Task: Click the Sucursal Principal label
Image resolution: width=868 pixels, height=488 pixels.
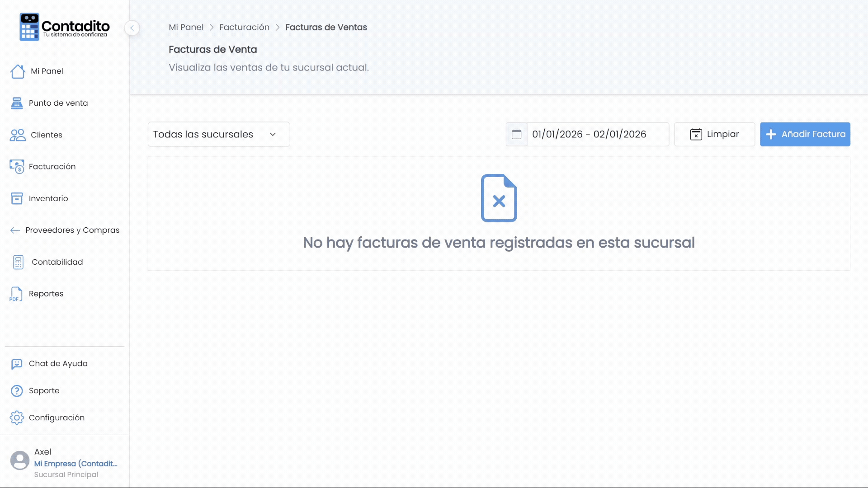Action: [x=66, y=474]
